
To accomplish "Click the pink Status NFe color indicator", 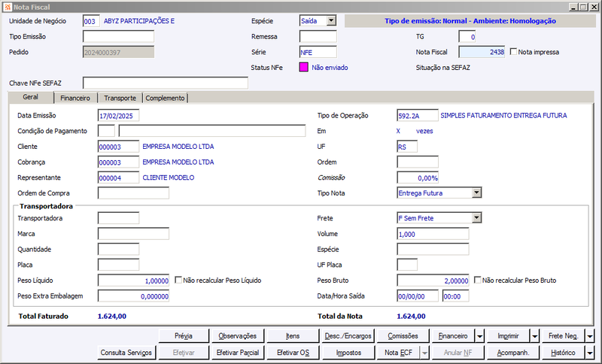I will [x=304, y=68].
